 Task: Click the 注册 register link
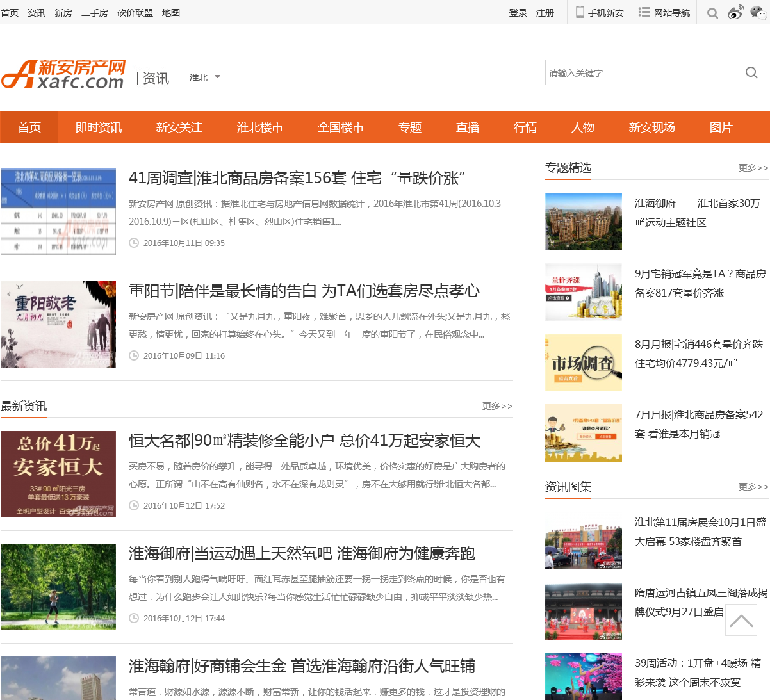(545, 13)
